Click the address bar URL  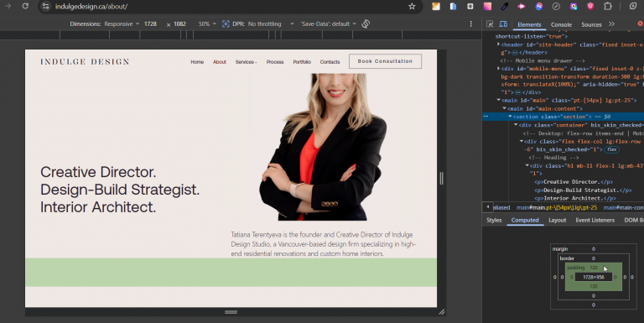(x=91, y=7)
